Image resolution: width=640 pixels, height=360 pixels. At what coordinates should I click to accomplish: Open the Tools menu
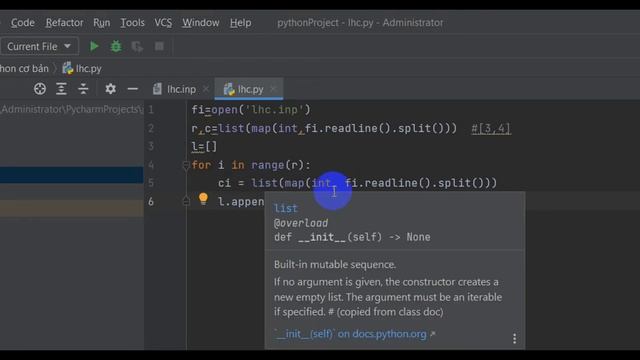pyautogui.click(x=132, y=22)
